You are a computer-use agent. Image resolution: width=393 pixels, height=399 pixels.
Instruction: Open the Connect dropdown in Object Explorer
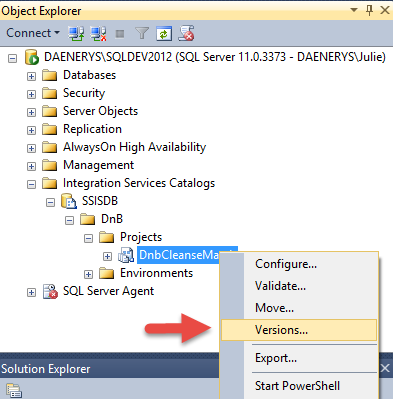click(x=33, y=33)
